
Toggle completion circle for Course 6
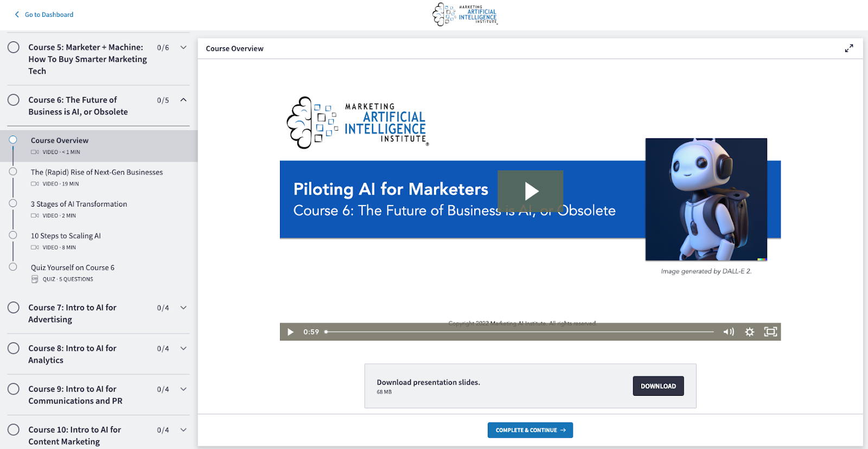(14, 100)
